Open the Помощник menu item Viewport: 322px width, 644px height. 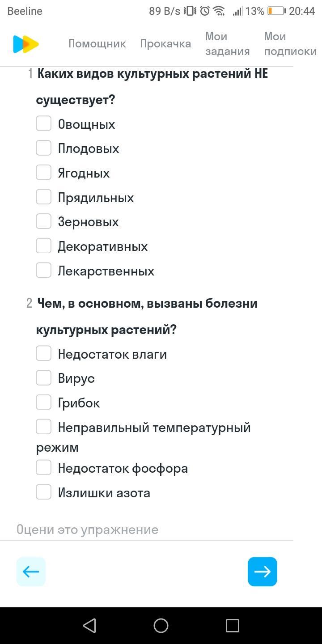(97, 44)
